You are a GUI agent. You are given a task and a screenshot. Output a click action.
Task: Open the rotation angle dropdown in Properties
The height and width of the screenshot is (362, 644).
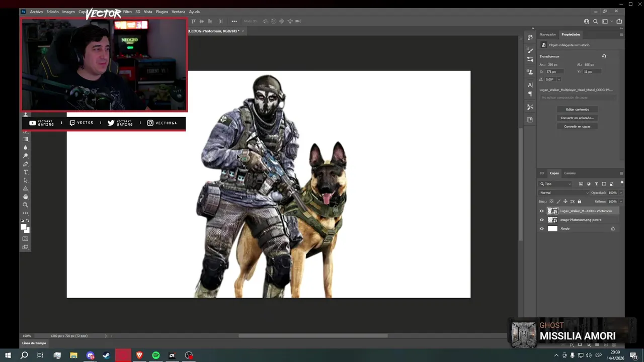(x=558, y=79)
